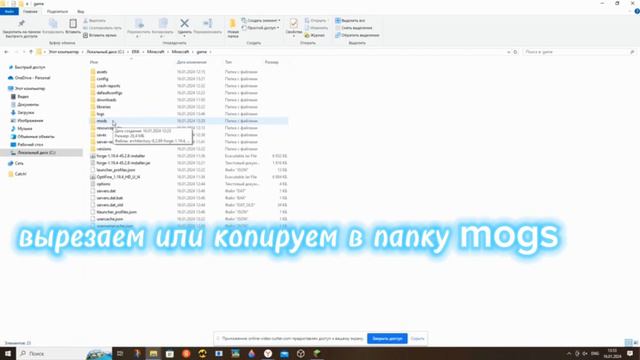Select the 'crash-reports' folder

pos(108,86)
